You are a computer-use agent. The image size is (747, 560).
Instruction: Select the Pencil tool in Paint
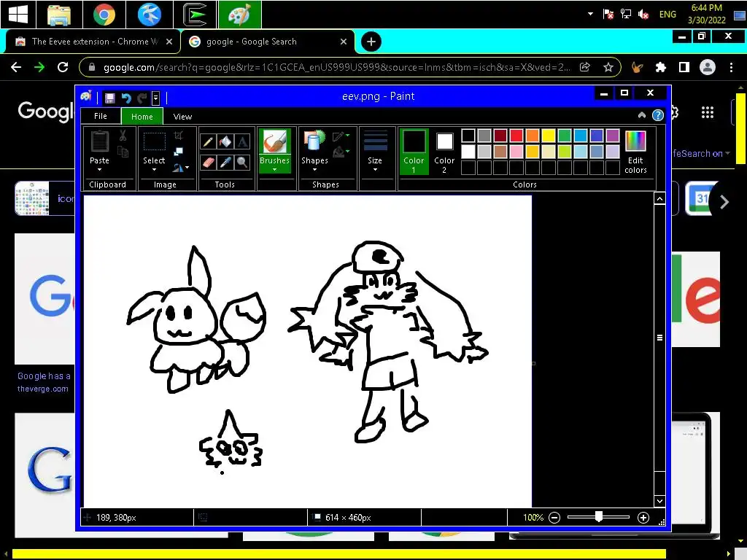208,141
